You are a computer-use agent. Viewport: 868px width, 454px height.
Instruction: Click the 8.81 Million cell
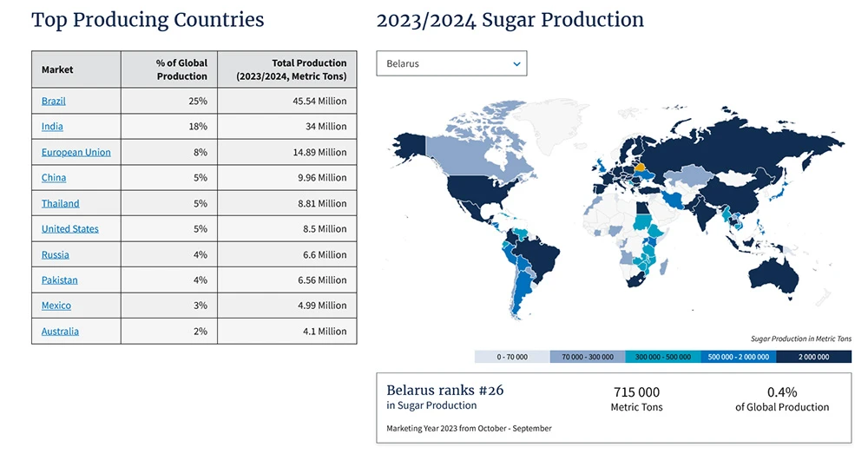286,203
